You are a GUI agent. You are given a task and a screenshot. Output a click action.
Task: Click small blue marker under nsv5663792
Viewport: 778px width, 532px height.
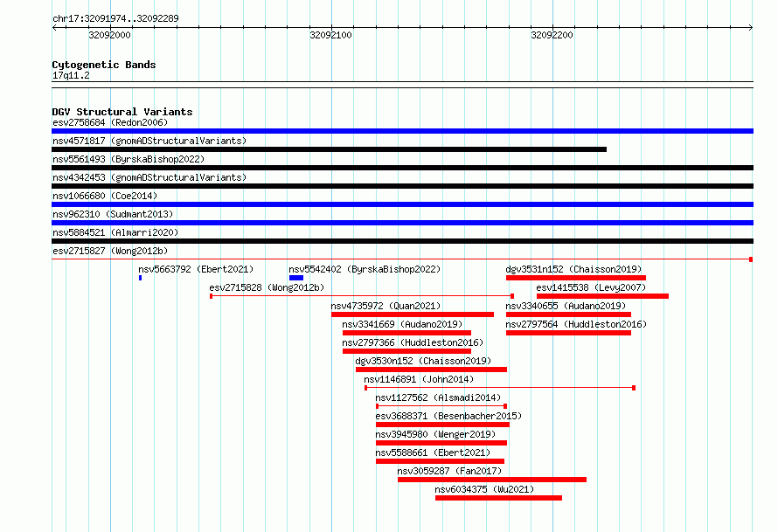tap(141, 278)
